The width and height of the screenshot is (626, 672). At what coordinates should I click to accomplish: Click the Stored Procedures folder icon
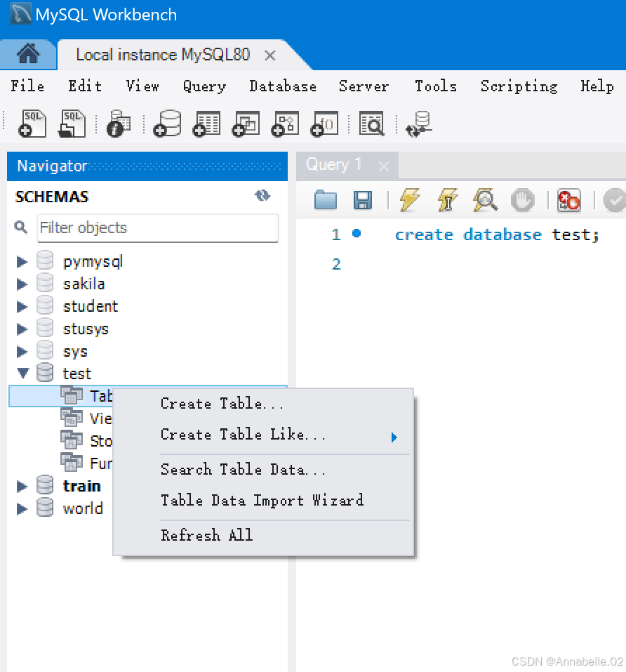coord(71,440)
